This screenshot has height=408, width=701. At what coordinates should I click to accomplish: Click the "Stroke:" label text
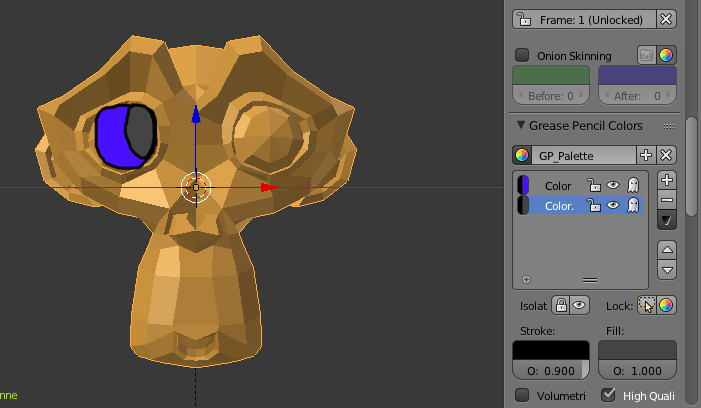point(537,331)
